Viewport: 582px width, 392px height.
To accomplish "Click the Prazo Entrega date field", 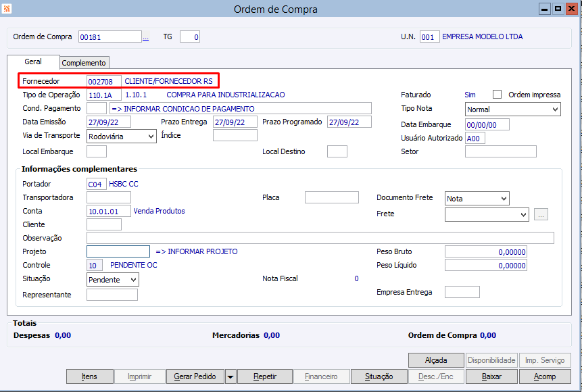I will point(235,122).
